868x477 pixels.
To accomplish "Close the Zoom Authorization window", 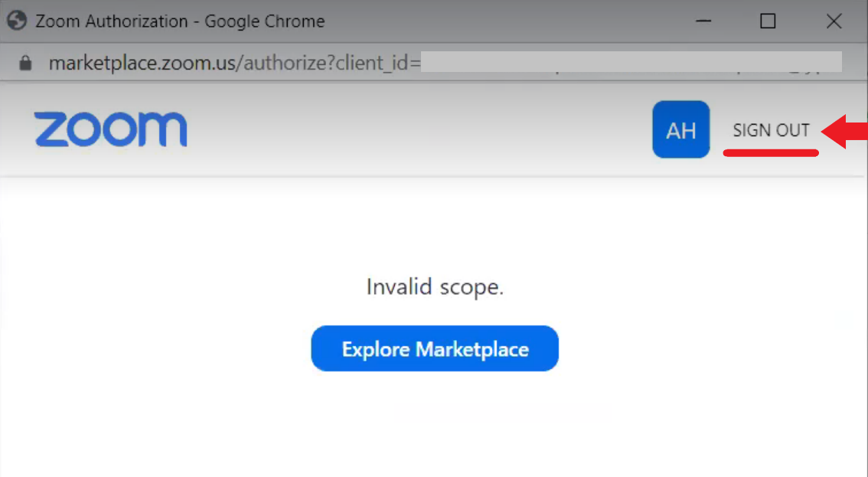I will [x=834, y=21].
